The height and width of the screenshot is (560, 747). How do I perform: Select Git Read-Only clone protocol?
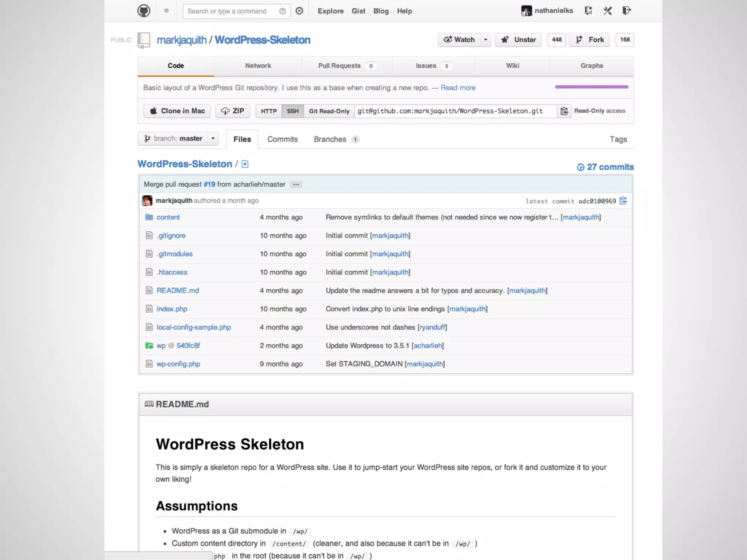[x=329, y=111]
